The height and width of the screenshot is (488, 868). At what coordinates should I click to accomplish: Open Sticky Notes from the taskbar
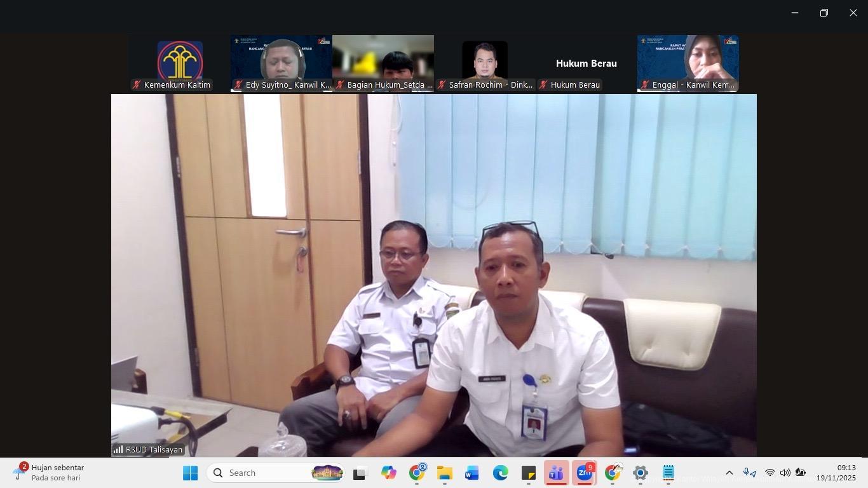(x=528, y=473)
